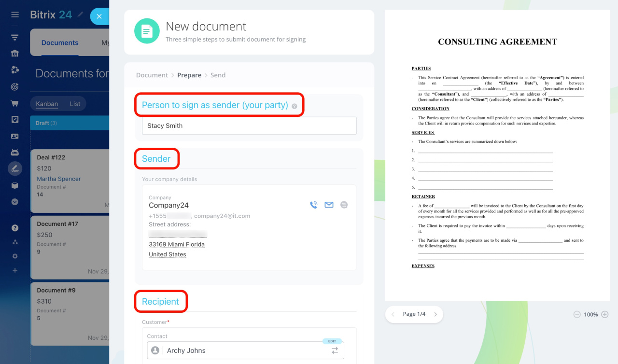618x364 pixels.
Task: Go to previous page of document preview
Action: [x=393, y=314]
